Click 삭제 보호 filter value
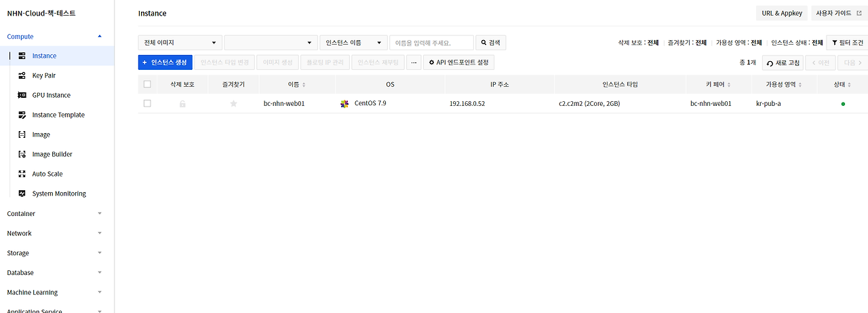This screenshot has height=313, width=868. (653, 43)
